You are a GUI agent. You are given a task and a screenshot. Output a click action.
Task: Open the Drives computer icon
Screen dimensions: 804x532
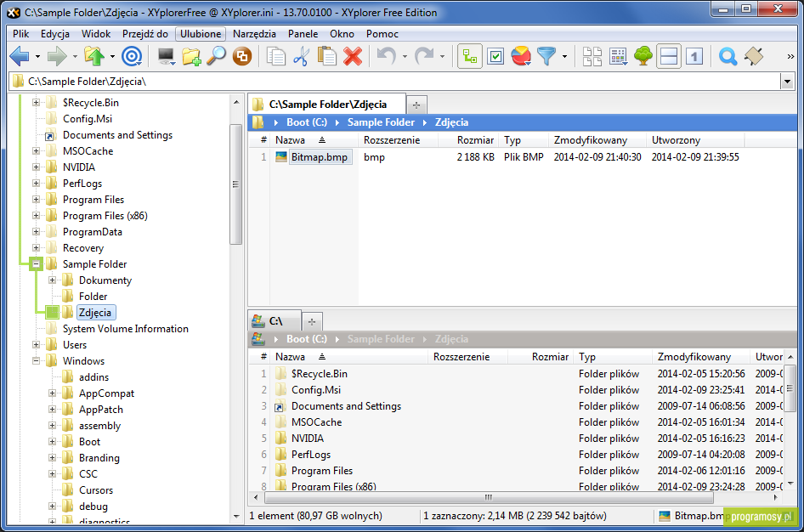pos(166,56)
